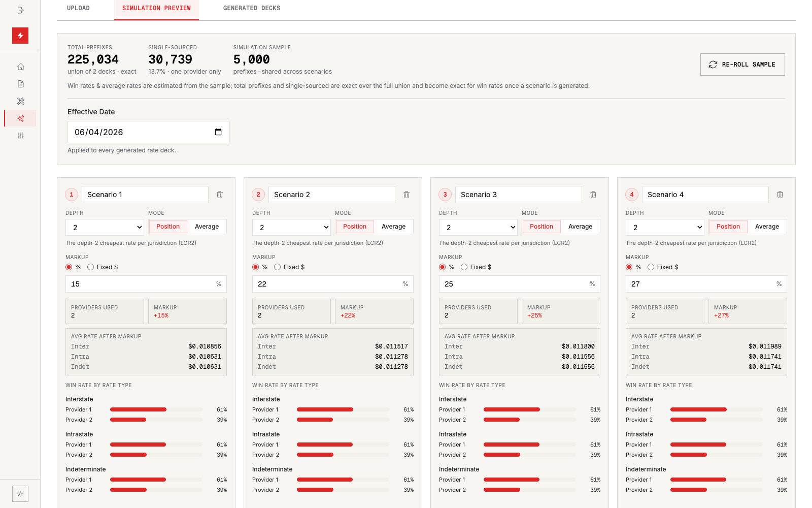Click the Re-Roll Sample button

(742, 65)
